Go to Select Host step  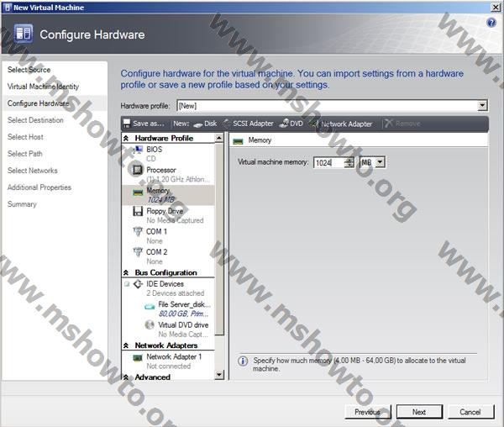(x=25, y=137)
